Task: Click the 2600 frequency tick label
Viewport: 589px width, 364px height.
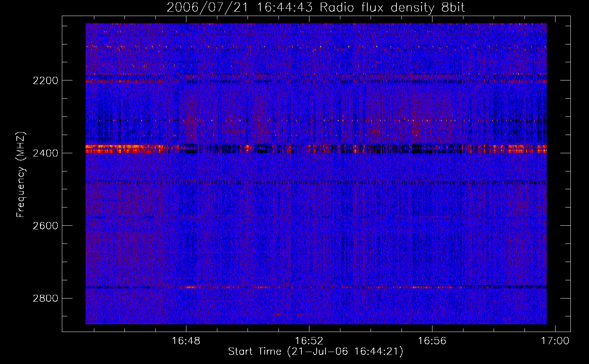Action: (46, 226)
